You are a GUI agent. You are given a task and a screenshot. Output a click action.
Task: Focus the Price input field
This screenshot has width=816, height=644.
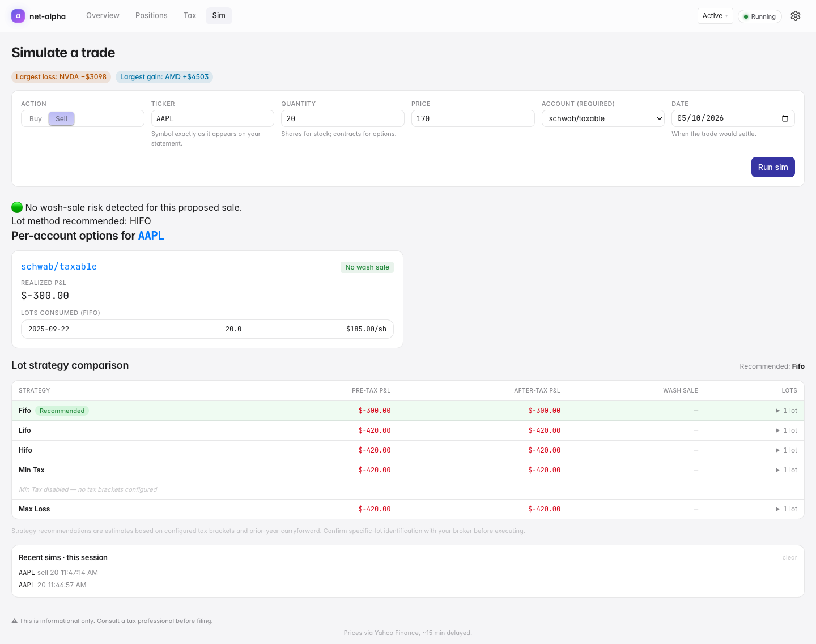tap(473, 118)
